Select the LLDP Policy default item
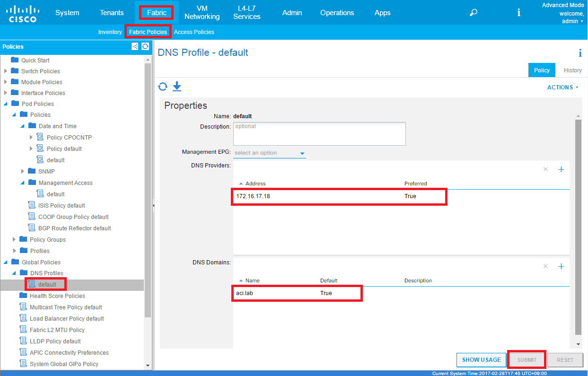 [x=55, y=341]
